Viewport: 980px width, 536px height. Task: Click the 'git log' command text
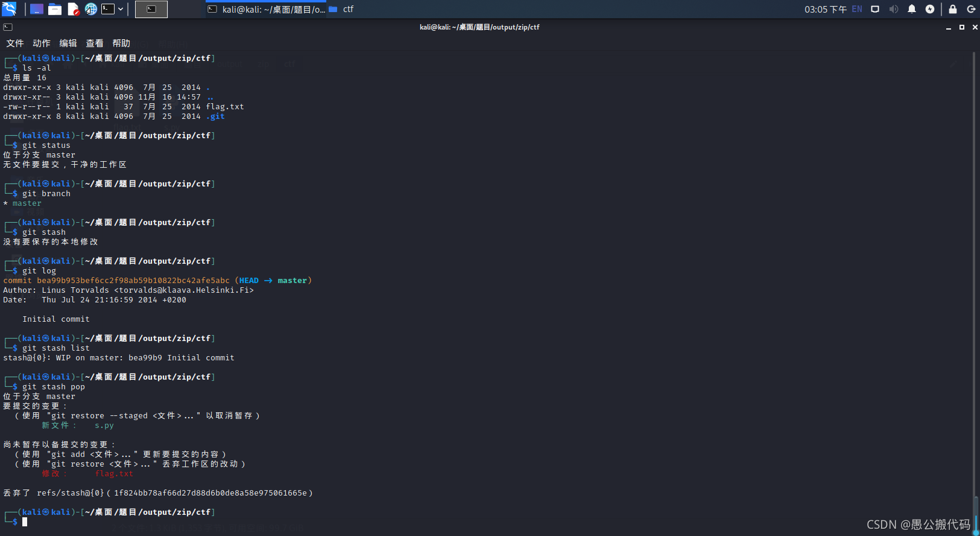(x=39, y=271)
